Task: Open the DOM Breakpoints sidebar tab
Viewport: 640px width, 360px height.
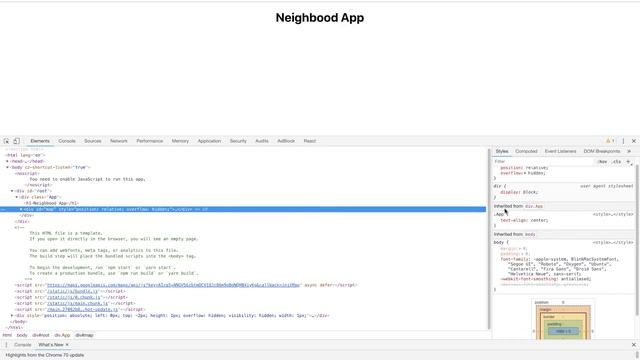Action: coord(602,151)
